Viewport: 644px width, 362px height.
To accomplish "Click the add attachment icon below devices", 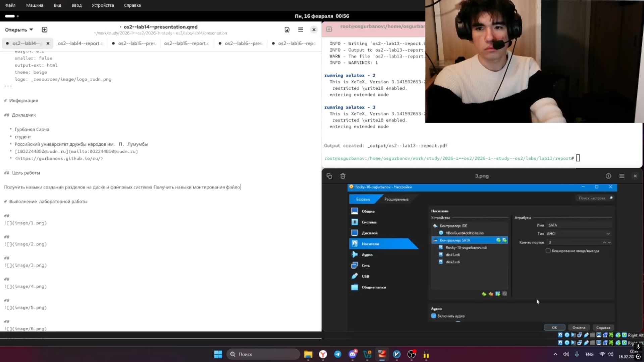I will 498,294.
